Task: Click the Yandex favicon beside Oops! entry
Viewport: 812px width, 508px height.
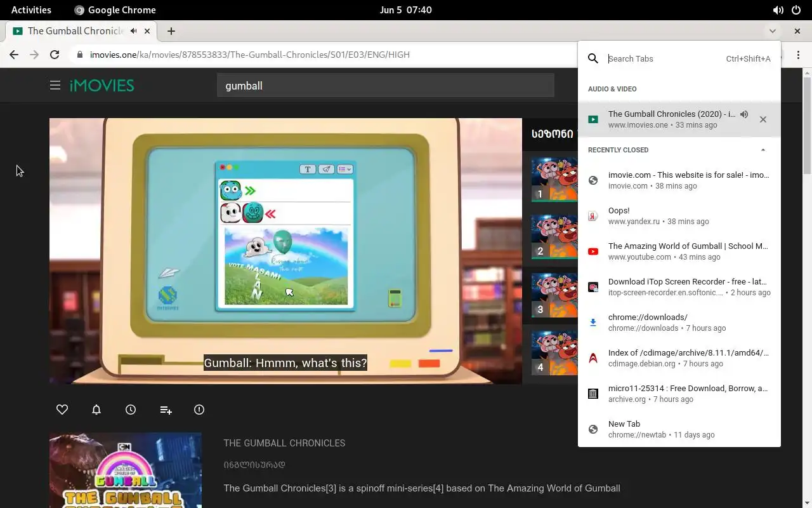Action: (x=593, y=216)
